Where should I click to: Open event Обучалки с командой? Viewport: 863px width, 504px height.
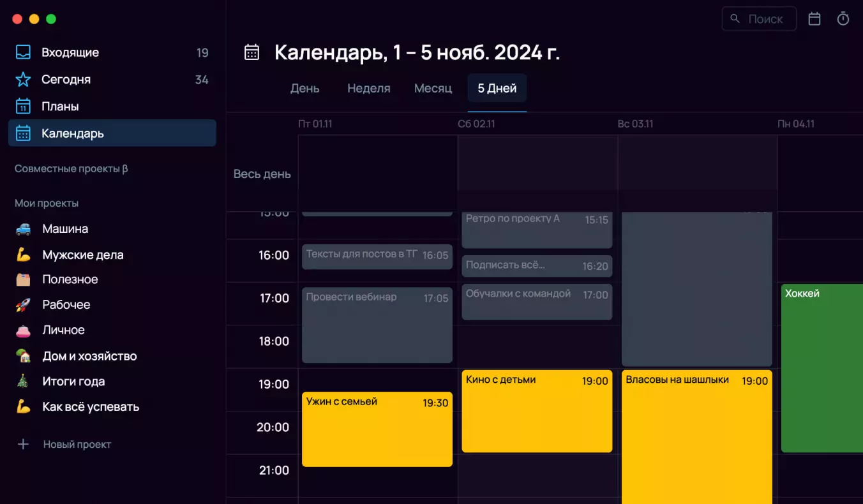(537, 302)
